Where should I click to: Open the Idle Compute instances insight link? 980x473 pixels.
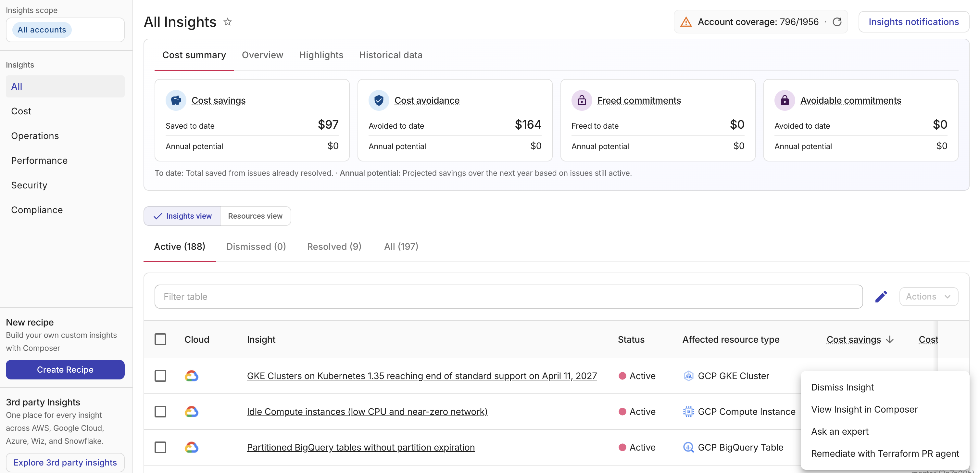click(367, 412)
